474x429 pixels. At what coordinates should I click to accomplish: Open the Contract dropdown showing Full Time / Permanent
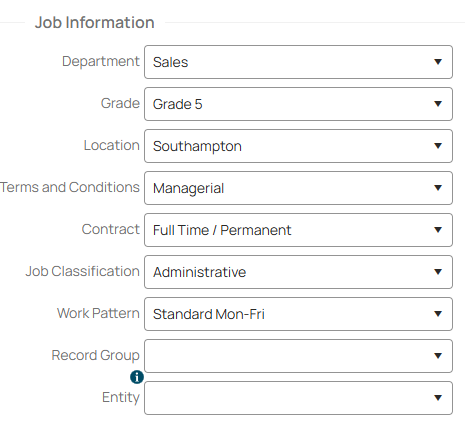[298, 230]
